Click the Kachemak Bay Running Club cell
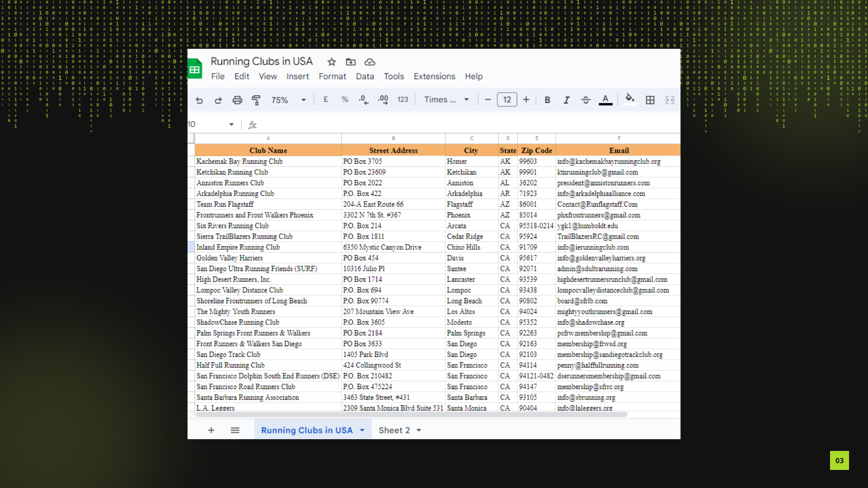This screenshot has height=488, width=868. (x=268, y=161)
